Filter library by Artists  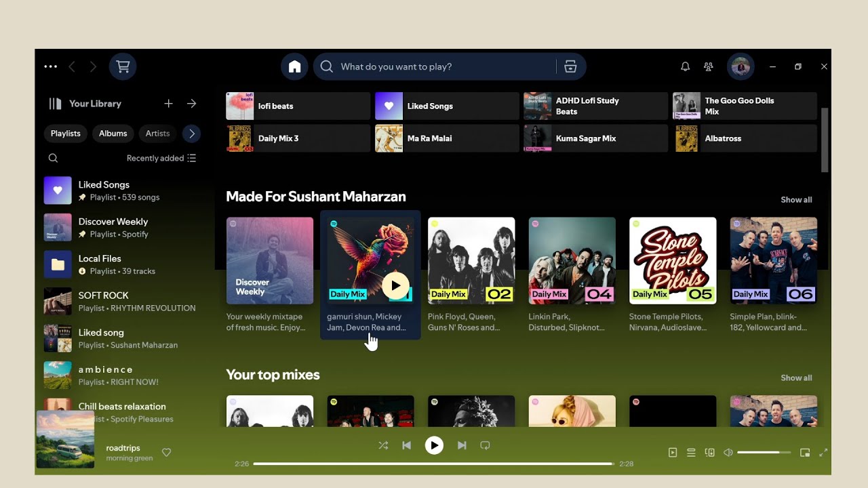[x=157, y=134]
